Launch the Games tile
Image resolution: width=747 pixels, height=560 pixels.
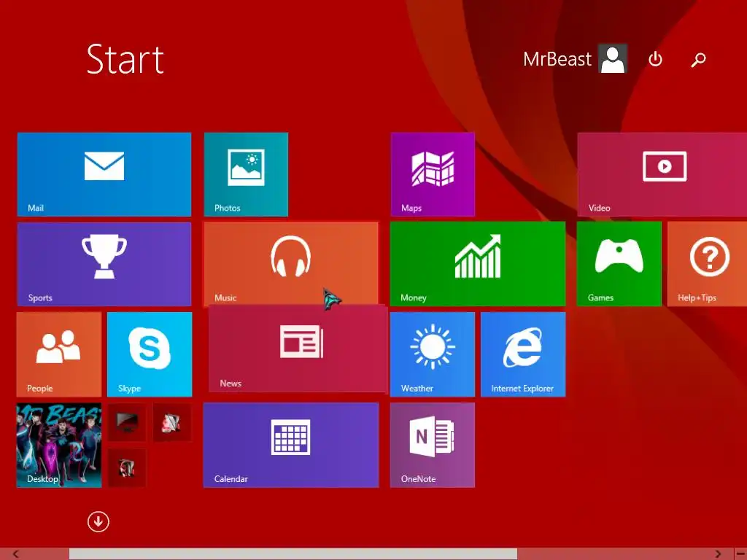[x=619, y=264]
